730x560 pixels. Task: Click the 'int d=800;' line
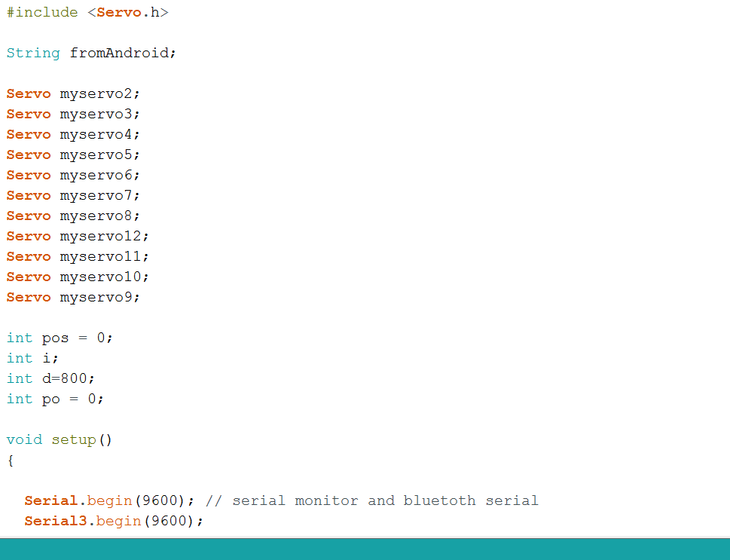[50, 378]
